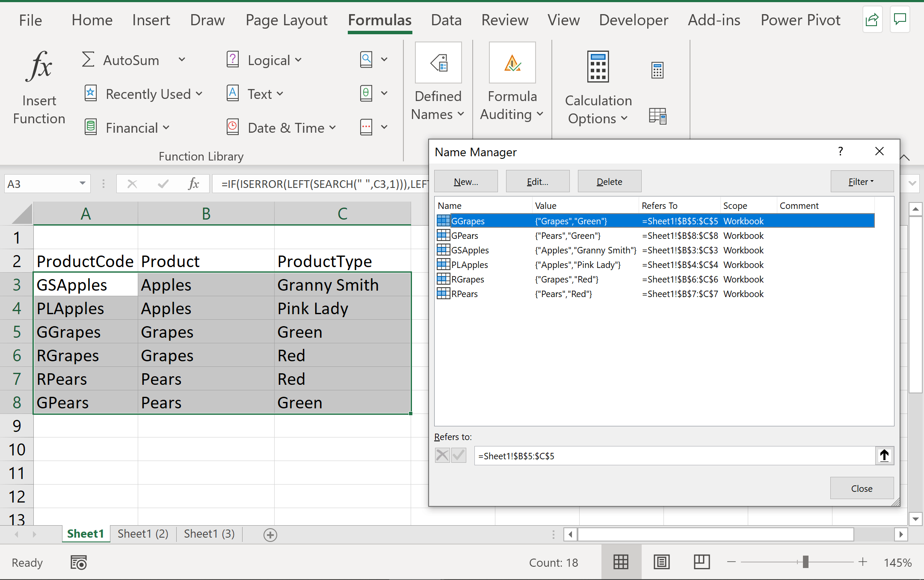The image size is (924, 580).
Task: Open the Math & Trig functions icon
Action: [x=366, y=93]
